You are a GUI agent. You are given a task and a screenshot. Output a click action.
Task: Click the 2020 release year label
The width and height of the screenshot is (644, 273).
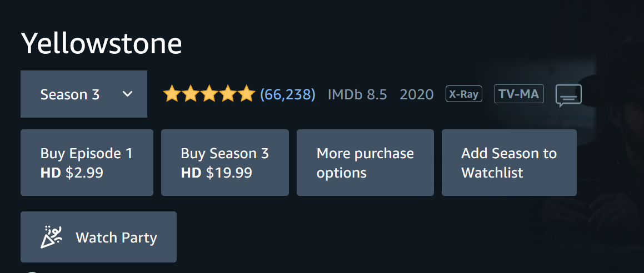point(417,94)
